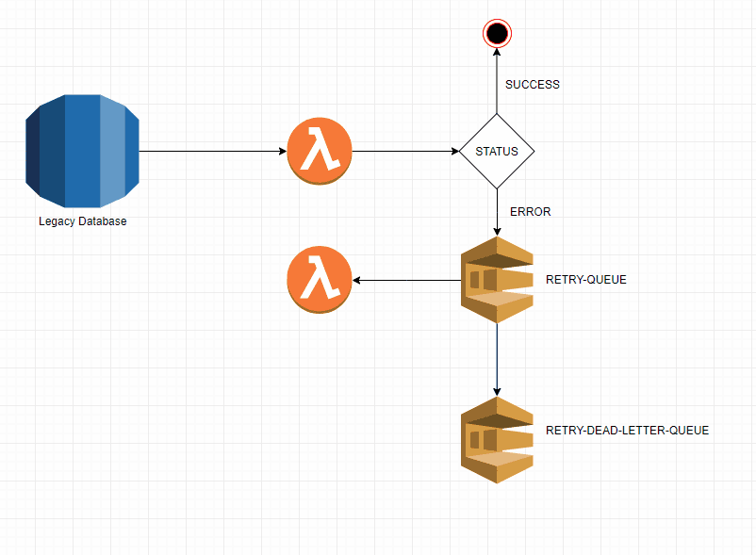Image resolution: width=756 pixels, height=555 pixels.
Task: Click the black end-state circle
Action: (x=497, y=34)
